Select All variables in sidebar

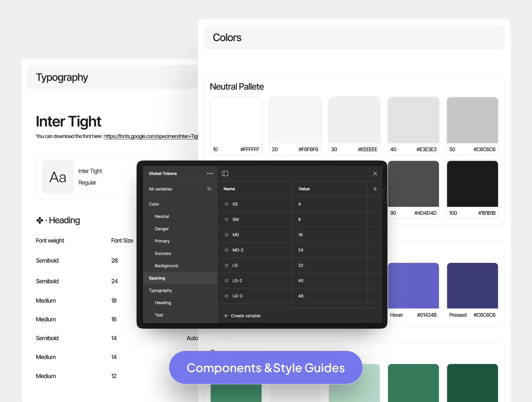click(x=180, y=189)
